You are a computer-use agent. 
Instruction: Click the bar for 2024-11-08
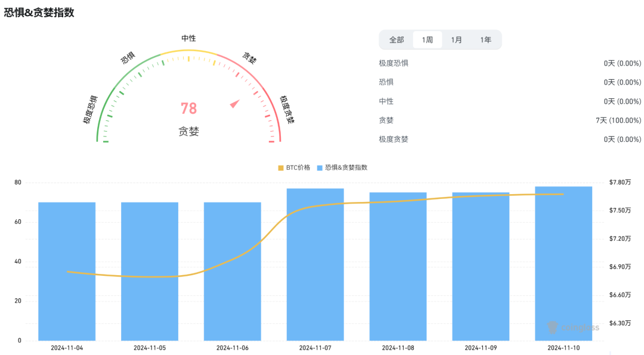click(x=398, y=266)
